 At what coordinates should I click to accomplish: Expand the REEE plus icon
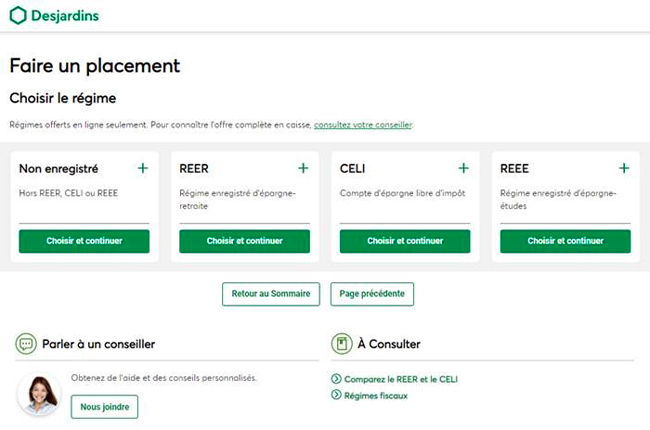pos(624,168)
